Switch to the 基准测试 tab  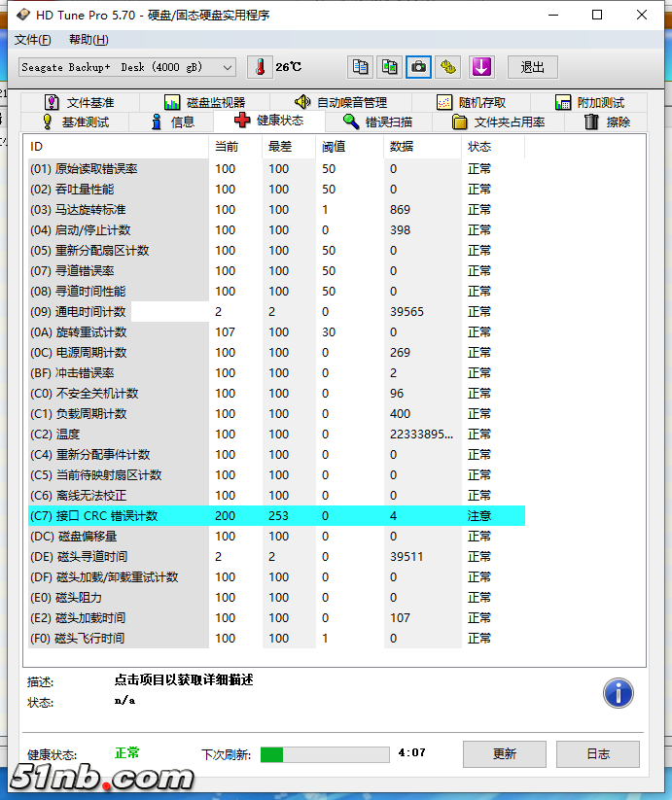click(75, 122)
